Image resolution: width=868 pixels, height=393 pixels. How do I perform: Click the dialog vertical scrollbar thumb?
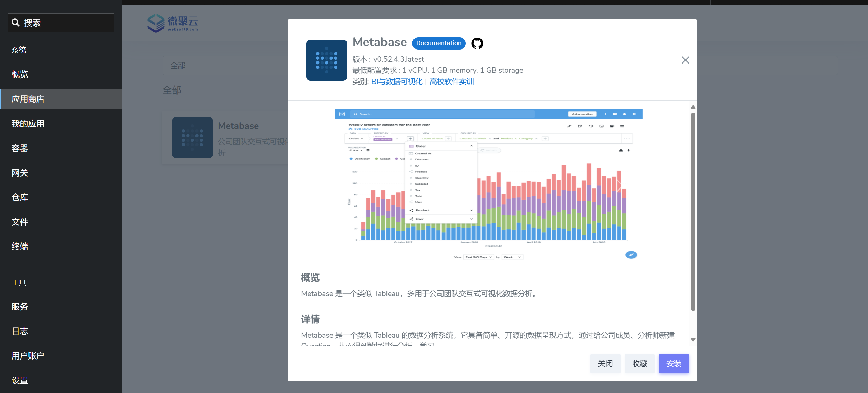(x=693, y=212)
